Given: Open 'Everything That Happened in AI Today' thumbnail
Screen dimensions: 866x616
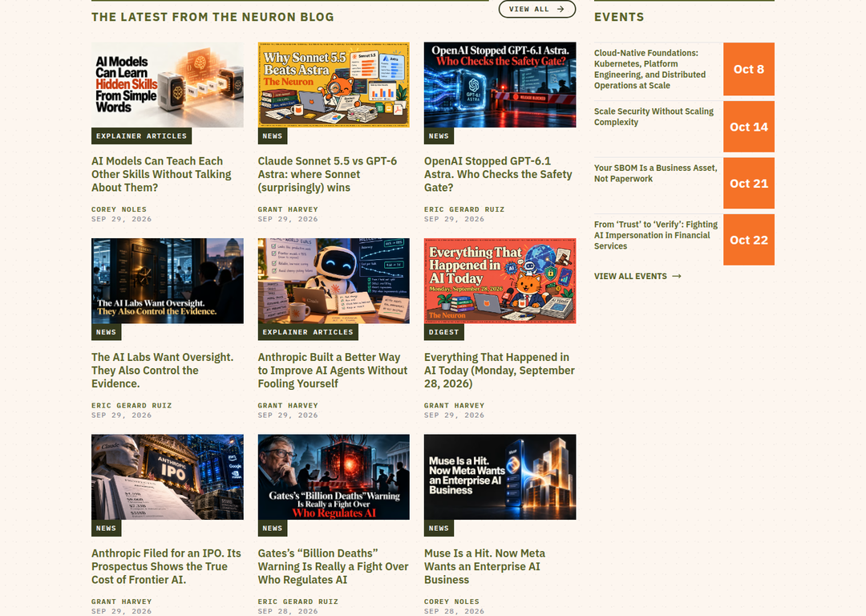Looking at the screenshot, I should point(500,281).
